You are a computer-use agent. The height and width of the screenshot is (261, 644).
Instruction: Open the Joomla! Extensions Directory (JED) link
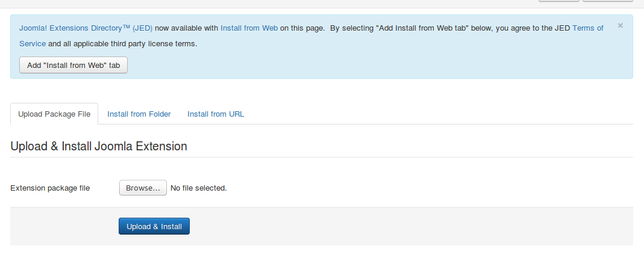coord(86,28)
